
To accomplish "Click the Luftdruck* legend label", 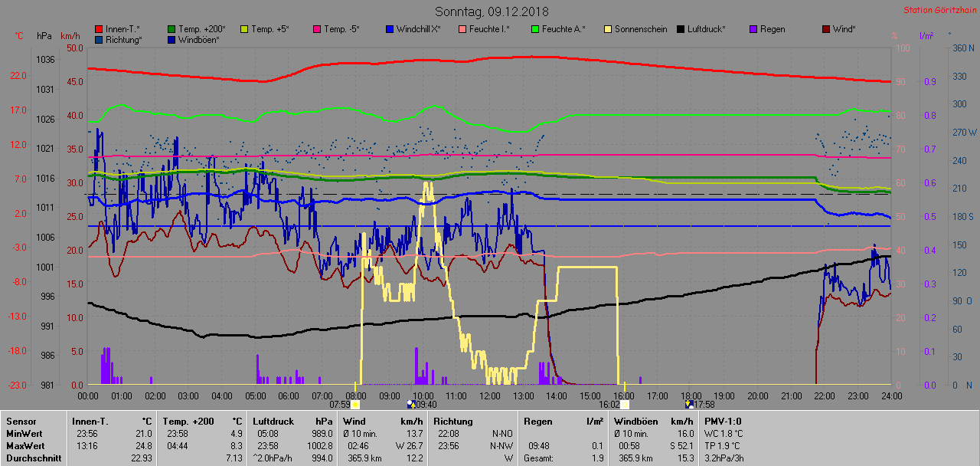I will [706, 29].
